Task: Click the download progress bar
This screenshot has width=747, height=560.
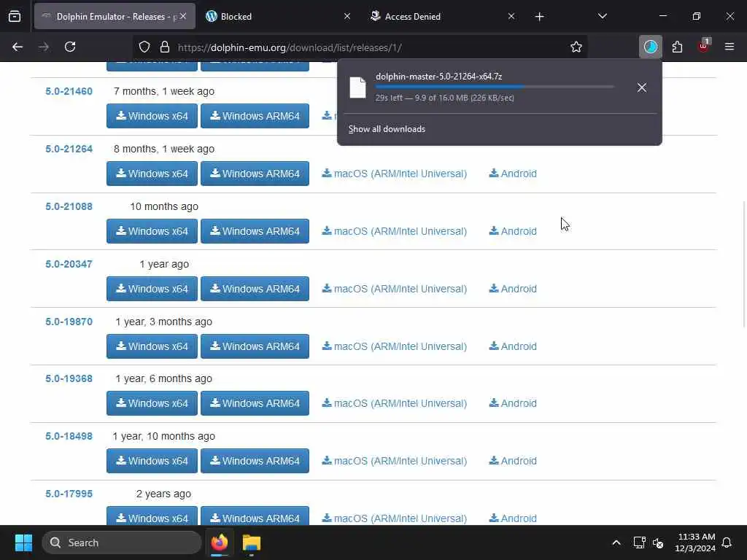Action: coord(495,87)
